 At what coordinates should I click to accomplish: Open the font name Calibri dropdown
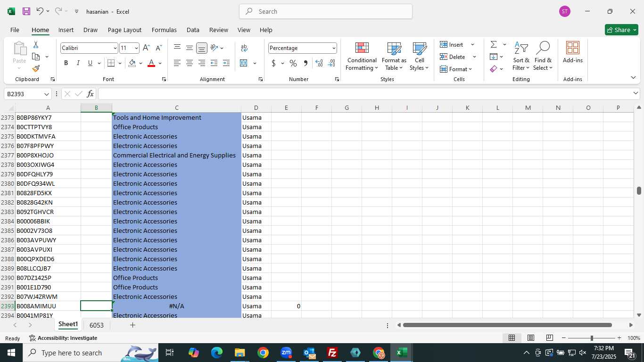[115, 48]
